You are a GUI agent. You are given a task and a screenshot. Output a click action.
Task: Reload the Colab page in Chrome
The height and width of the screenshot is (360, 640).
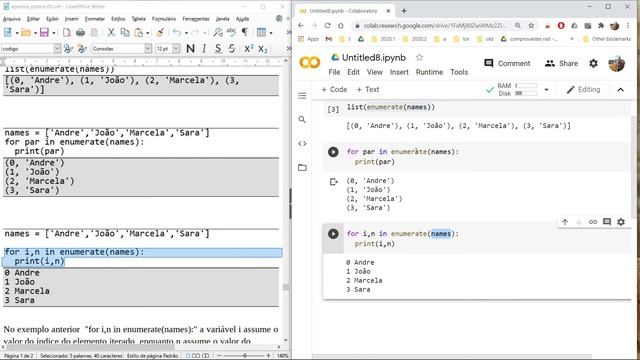click(x=327, y=25)
